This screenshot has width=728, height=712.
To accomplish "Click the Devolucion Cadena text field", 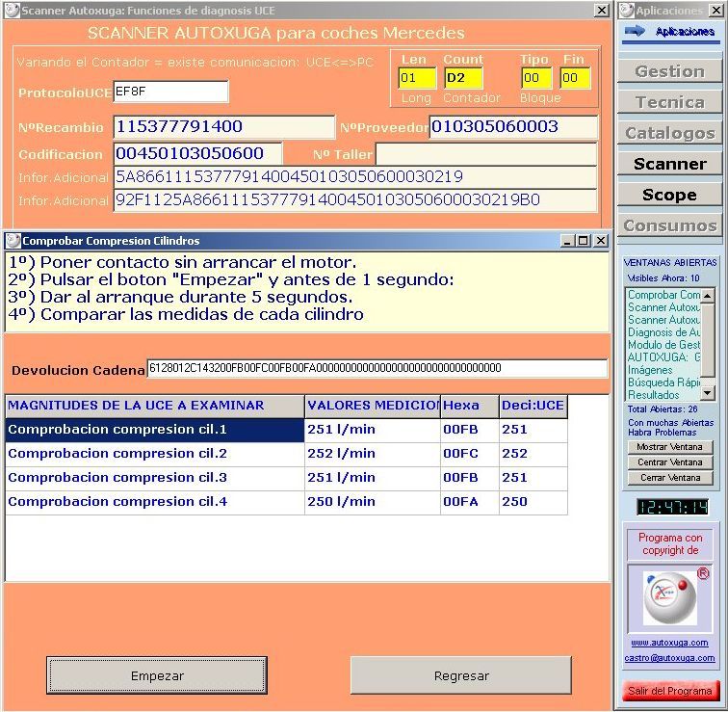I will [377, 368].
